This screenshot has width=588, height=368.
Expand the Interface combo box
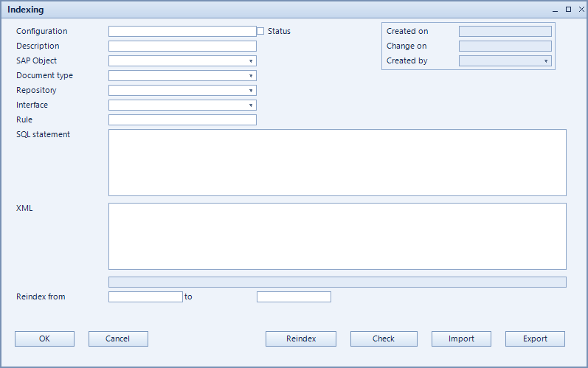coord(183,105)
